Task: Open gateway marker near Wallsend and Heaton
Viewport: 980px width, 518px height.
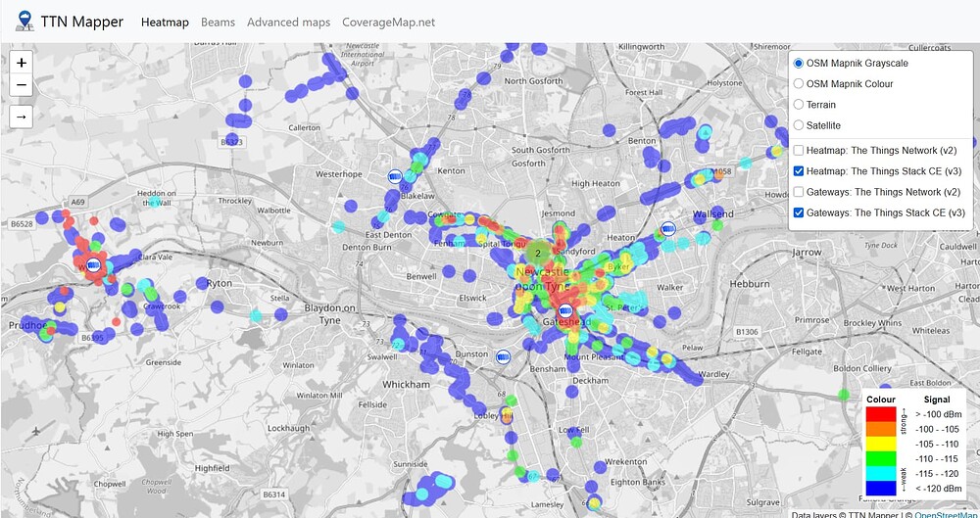Action: [x=667, y=229]
